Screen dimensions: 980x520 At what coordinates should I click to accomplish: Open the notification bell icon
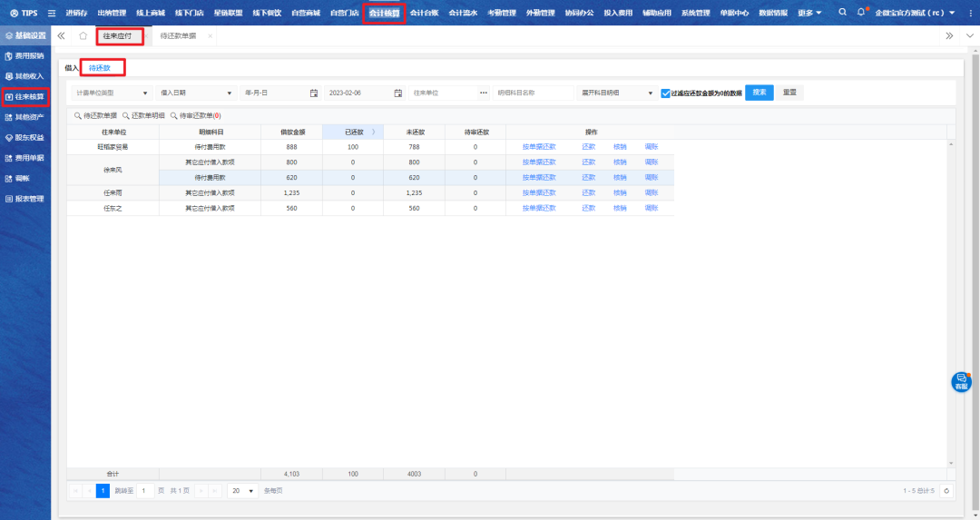tap(861, 13)
